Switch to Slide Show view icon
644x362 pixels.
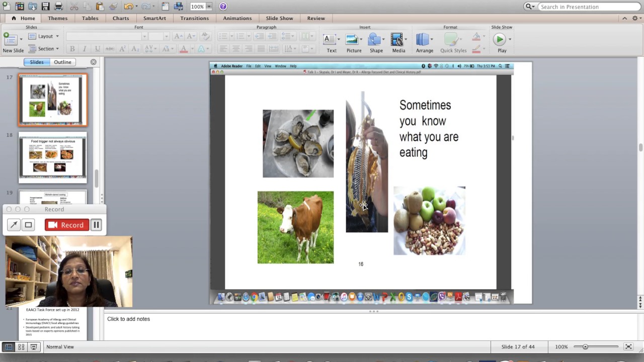click(34, 347)
